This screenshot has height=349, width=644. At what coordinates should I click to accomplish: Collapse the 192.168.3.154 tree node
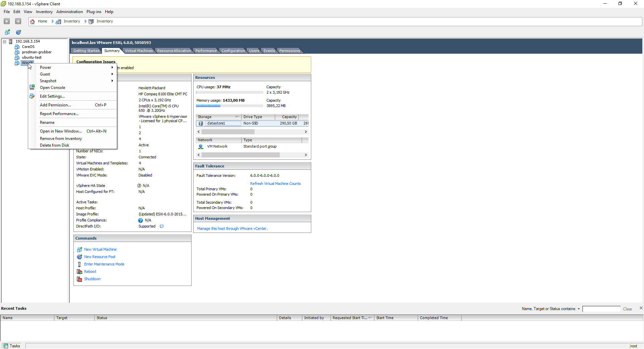click(5, 42)
